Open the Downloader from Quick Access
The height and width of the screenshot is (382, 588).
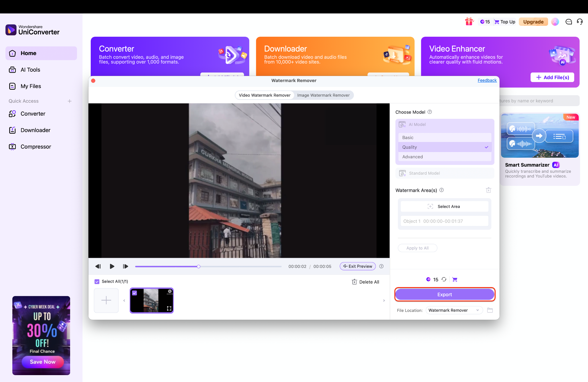click(x=35, y=130)
